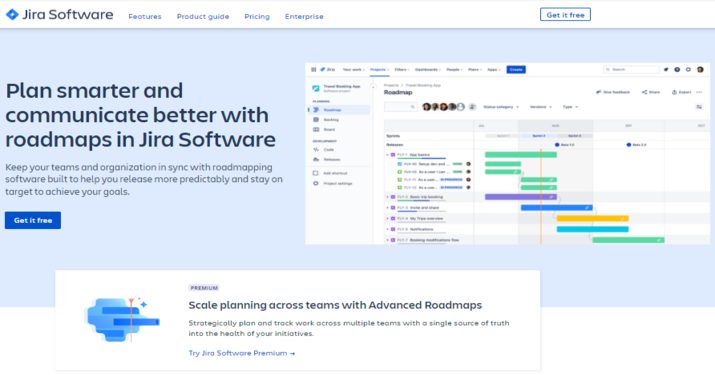Open the Backlog sidebar icon
This screenshot has width=715, height=375.
pyautogui.click(x=316, y=120)
